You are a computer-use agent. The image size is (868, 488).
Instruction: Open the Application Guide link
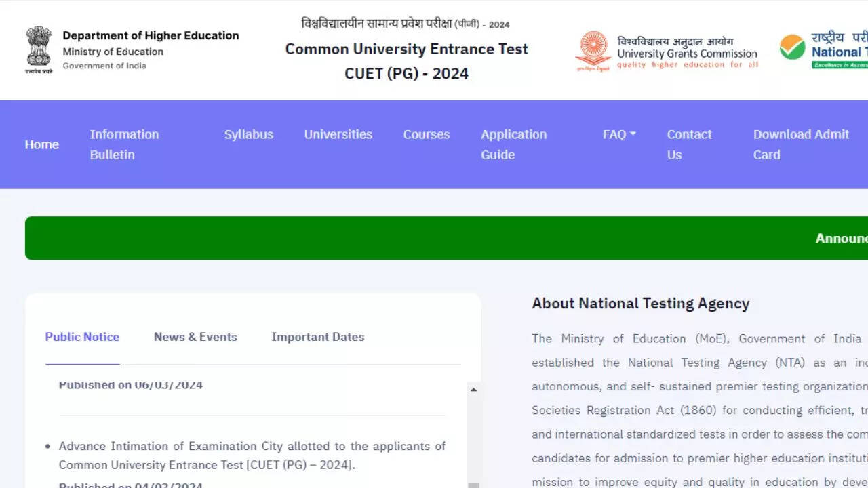click(513, 144)
